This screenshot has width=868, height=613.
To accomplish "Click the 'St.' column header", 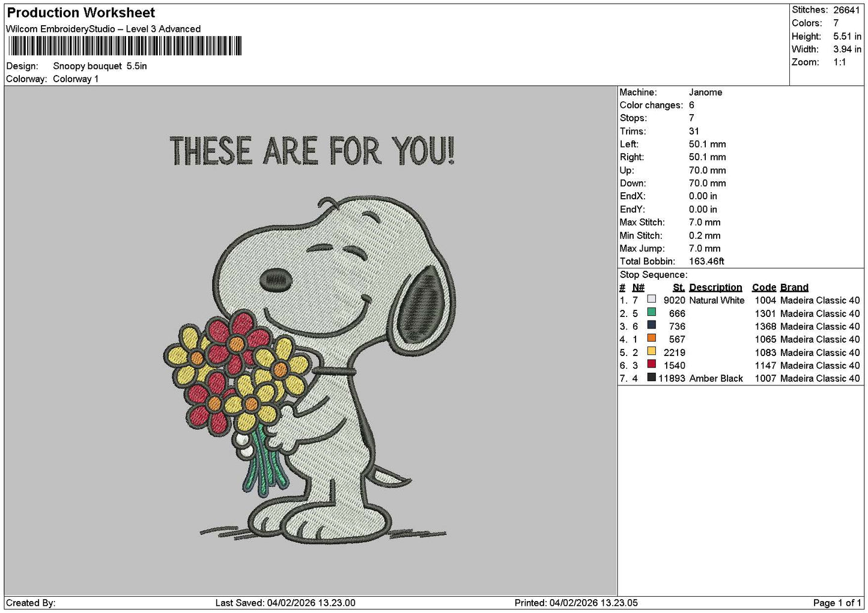I will (679, 288).
